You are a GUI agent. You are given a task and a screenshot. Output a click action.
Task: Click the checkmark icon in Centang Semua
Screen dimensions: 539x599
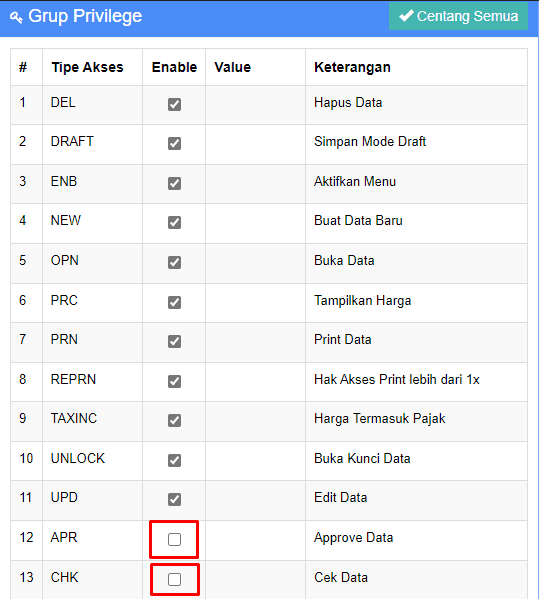click(406, 16)
